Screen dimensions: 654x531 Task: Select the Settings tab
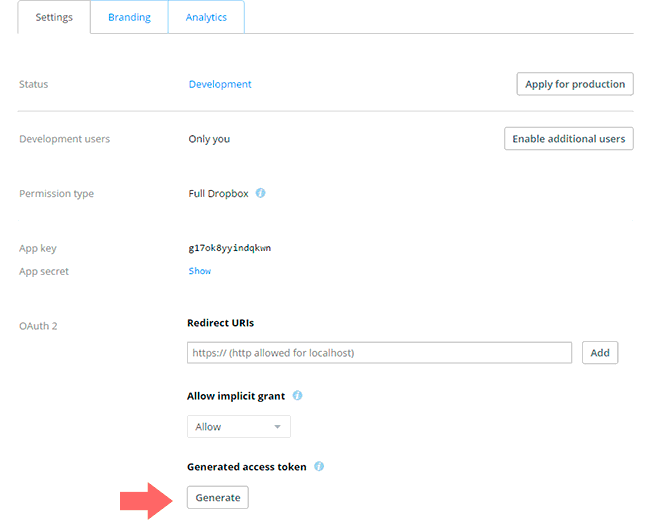click(x=54, y=17)
